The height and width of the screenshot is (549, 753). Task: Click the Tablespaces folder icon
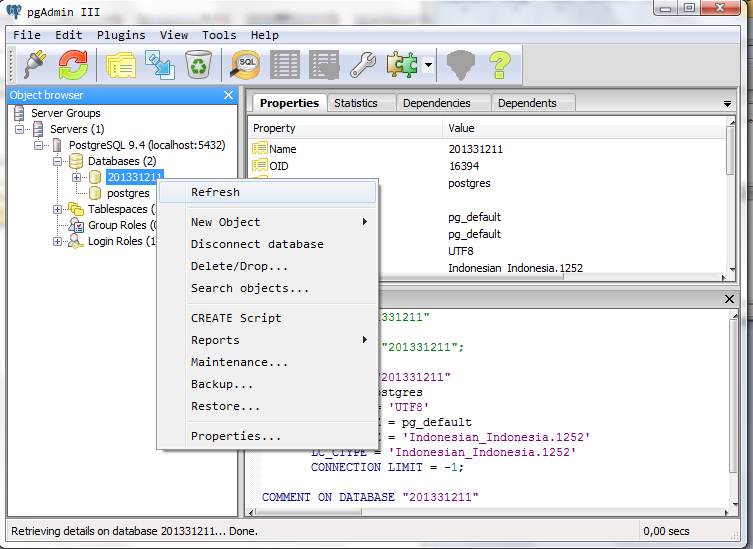point(76,209)
